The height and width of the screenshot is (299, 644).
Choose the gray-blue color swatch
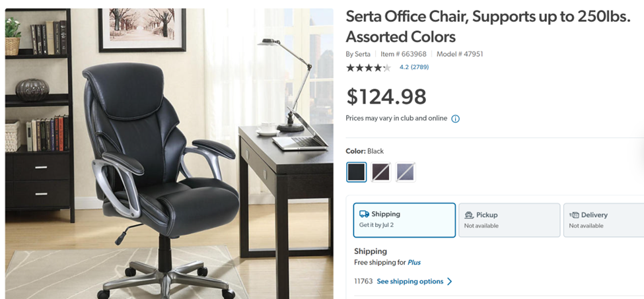[405, 172]
